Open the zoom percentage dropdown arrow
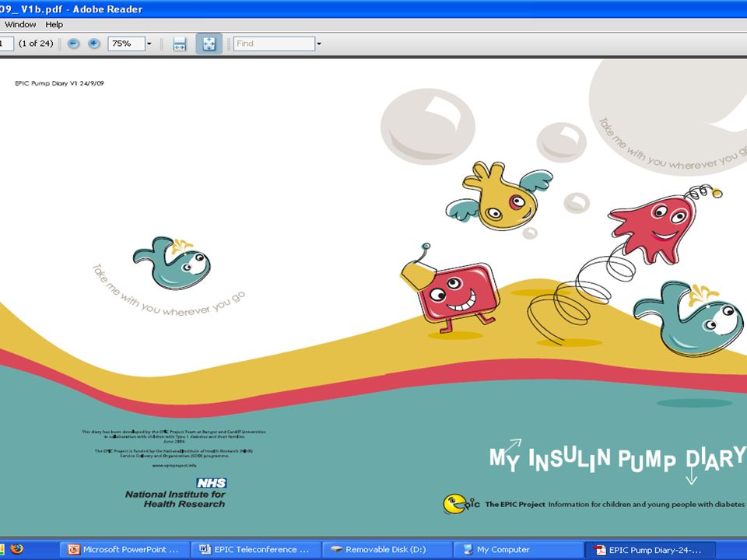 coord(149,44)
